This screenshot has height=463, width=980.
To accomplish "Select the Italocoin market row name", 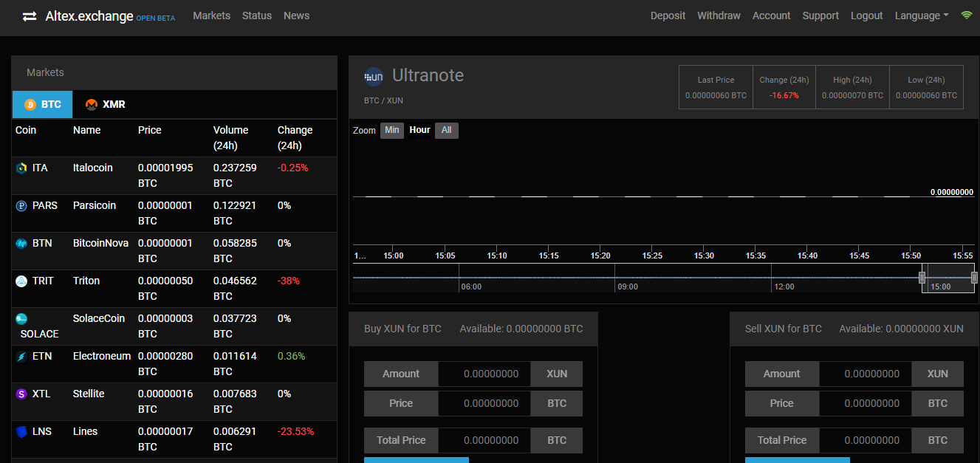I will coord(93,168).
